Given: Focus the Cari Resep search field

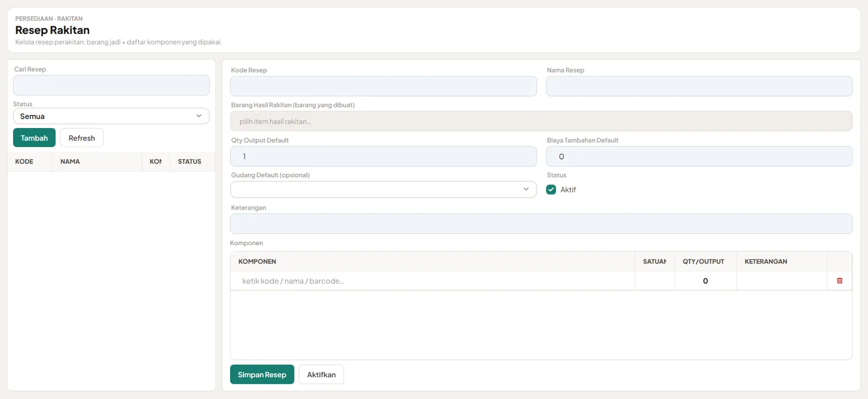Looking at the screenshot, I should (x=111, y=85).
